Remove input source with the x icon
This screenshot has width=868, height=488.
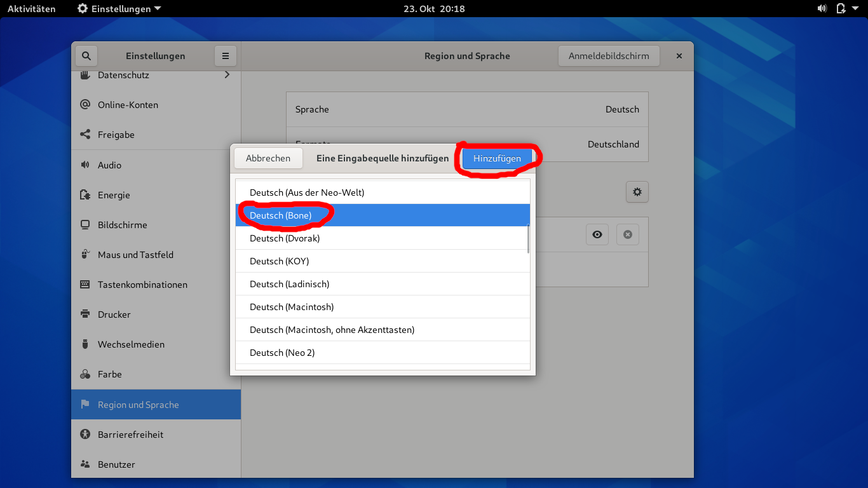[x=628, y=234]
